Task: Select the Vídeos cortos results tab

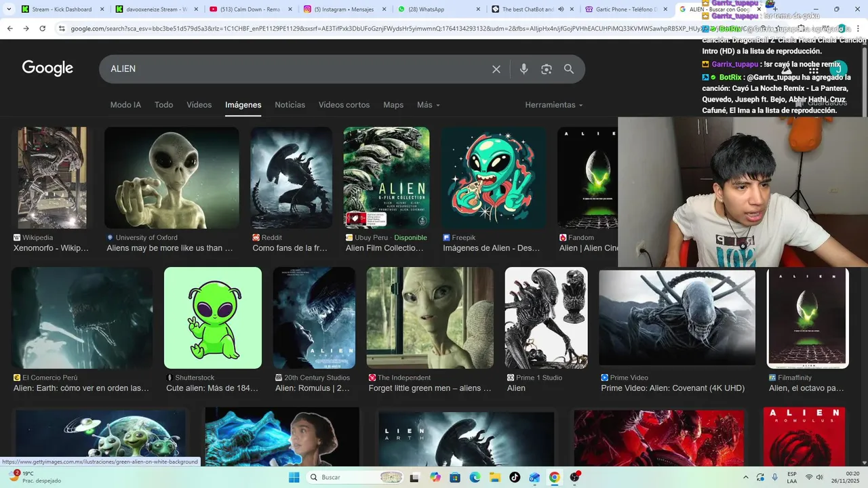Action: click(x=344, y=105)
